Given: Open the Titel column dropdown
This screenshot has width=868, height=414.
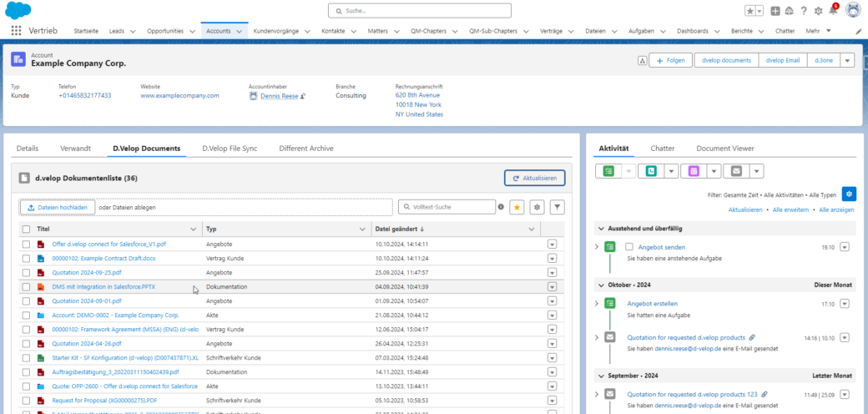Looking at the screenshot, I should (193, 230).
